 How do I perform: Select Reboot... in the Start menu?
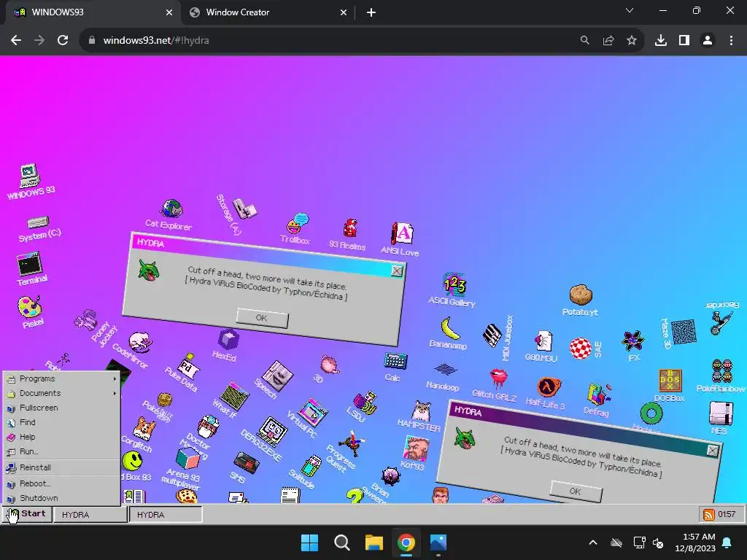[x=61, y=483]
